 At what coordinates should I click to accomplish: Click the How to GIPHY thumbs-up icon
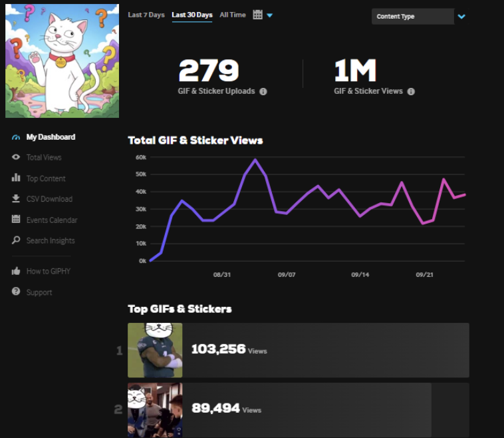click(16, 271)
